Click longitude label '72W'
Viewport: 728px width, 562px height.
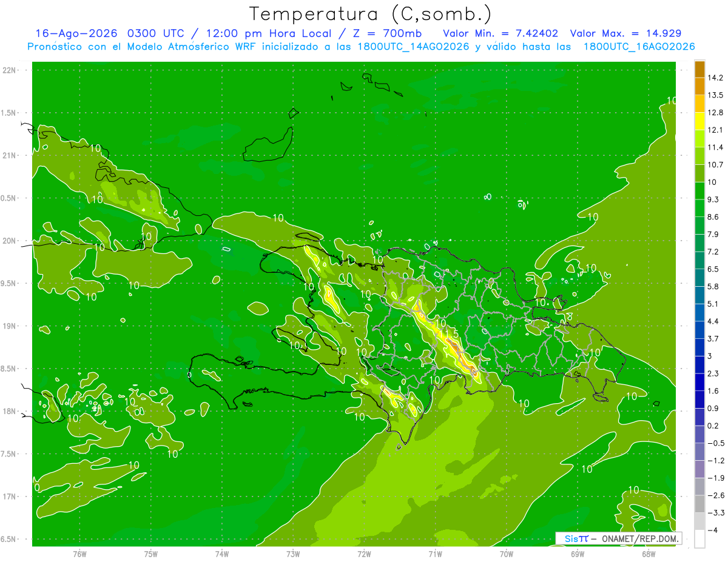[x=364, y=554]
